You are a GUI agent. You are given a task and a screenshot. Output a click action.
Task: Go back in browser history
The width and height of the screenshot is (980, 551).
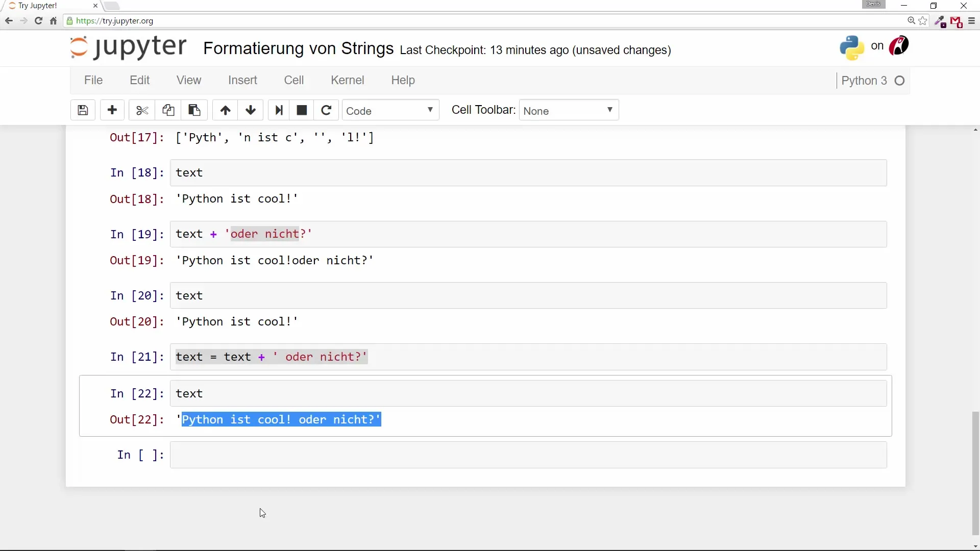[x=9, y=21]
